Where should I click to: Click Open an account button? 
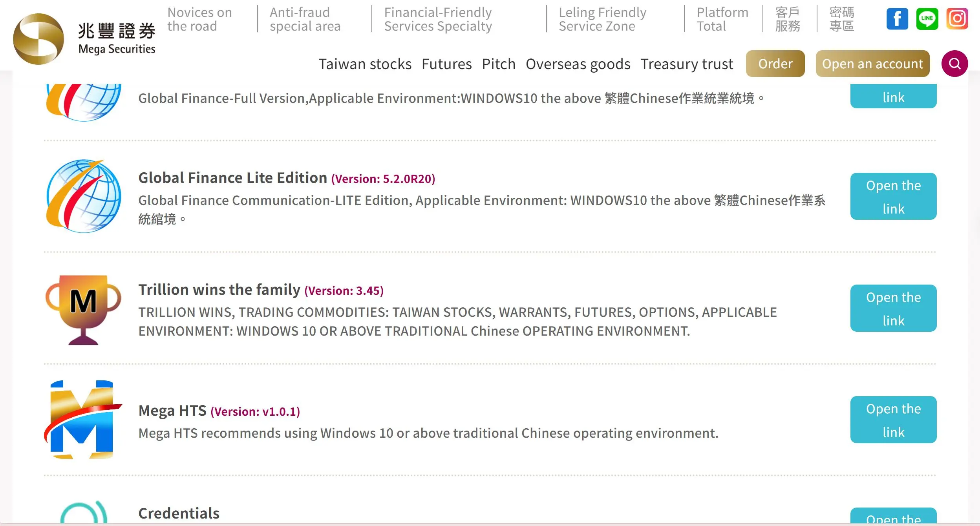coord(872,64)
